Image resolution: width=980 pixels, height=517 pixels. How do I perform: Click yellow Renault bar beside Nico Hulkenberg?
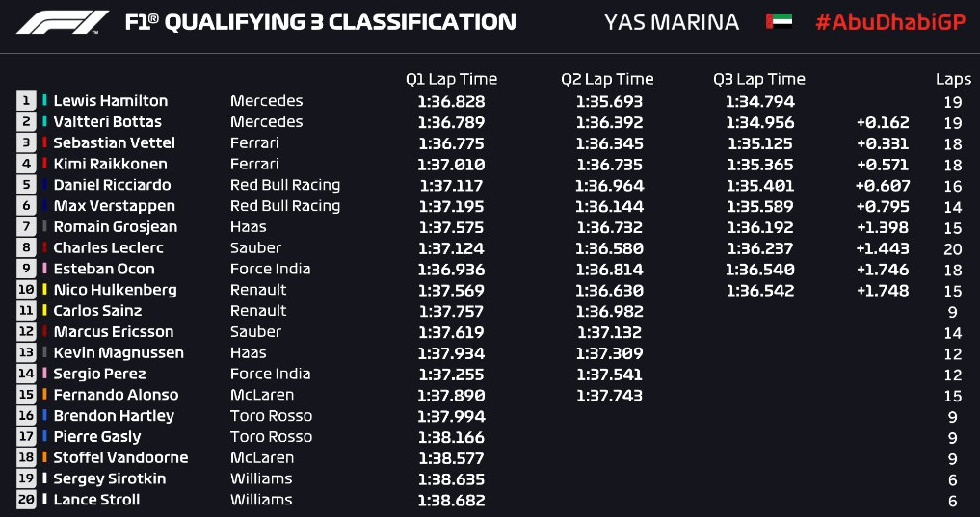tap(44, 290)
